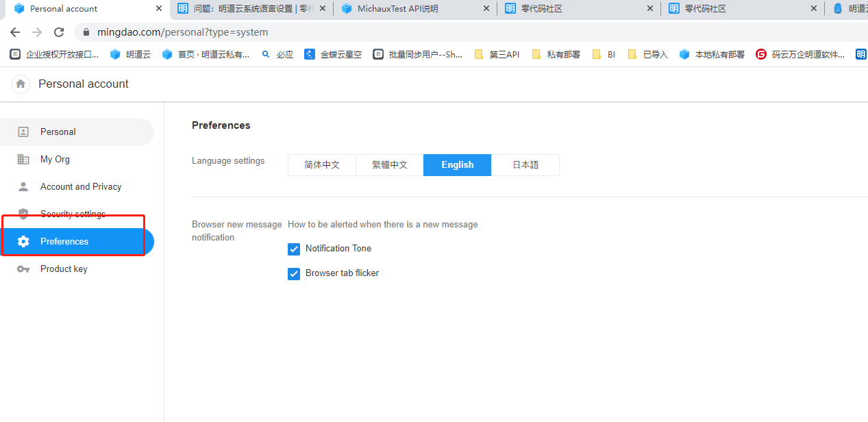Screen dimensions: 868x422
Task: Click the Preferences gear icon
Action: click(23, 242)
